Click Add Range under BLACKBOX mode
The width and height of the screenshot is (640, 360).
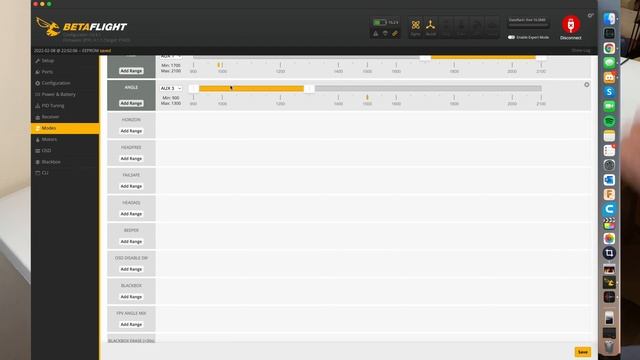pyautogui.click(x=131, y=297)
